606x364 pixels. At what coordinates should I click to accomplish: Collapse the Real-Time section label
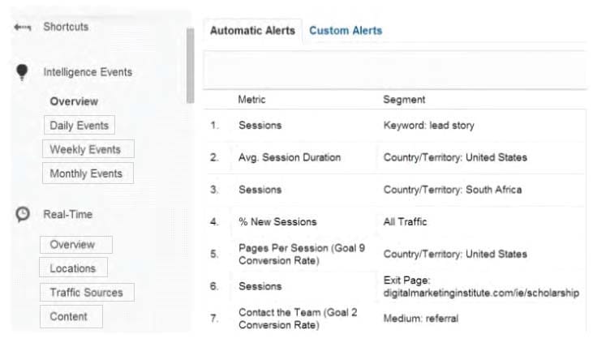67,215
